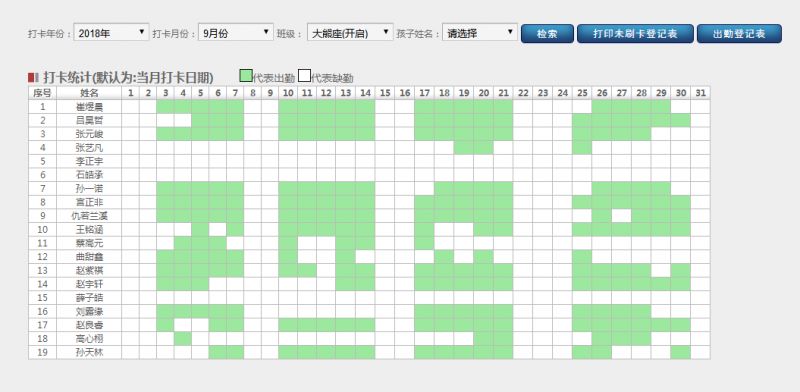Click 张艺凡's green attendance cell on day 25
Screen dimensions: 800x392
point(582,148)
